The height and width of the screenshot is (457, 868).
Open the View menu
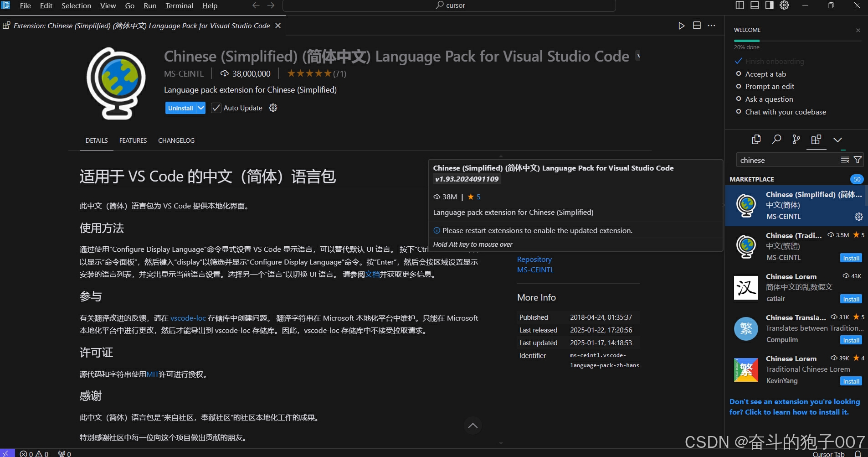(x=108, y=5)
